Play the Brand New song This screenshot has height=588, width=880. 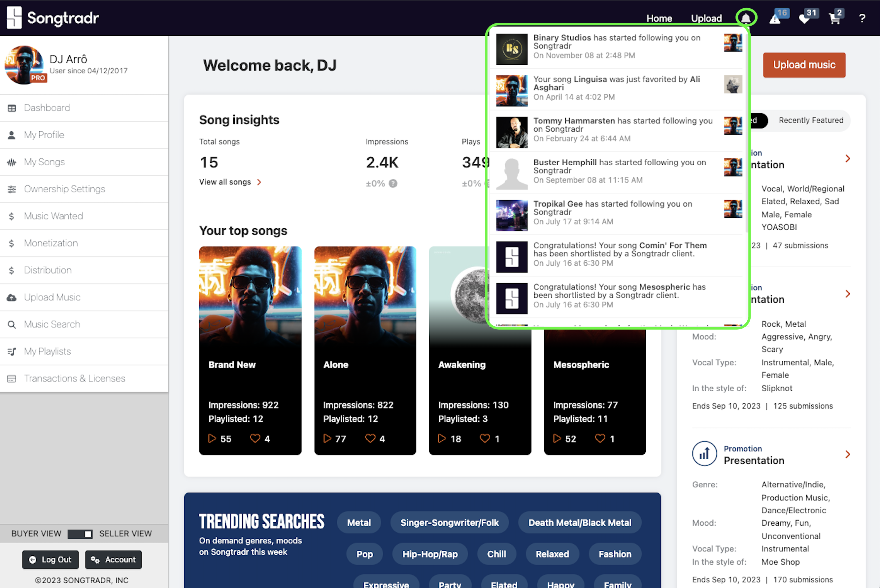(212, 439)
